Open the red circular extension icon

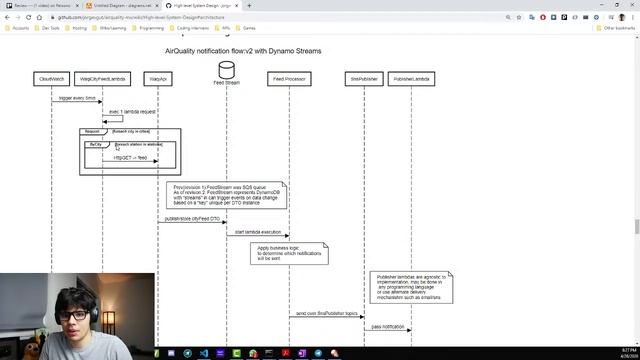coord(543,18)
